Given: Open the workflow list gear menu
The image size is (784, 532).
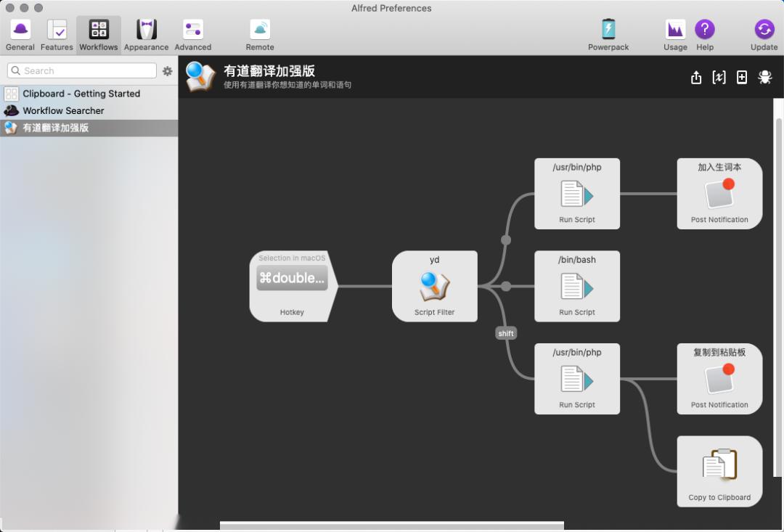Looking at the screenshot, I should pos(168,71).
